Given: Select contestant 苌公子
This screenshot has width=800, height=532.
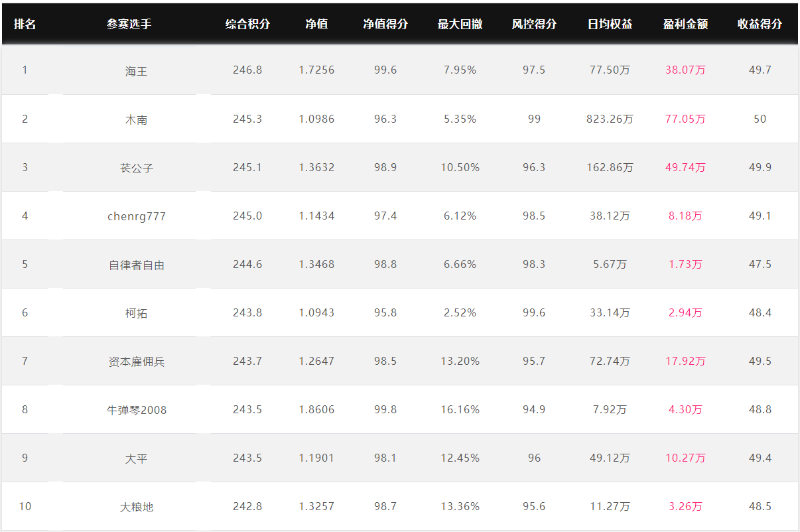Looking at the screenshot, I should (136, 168).
